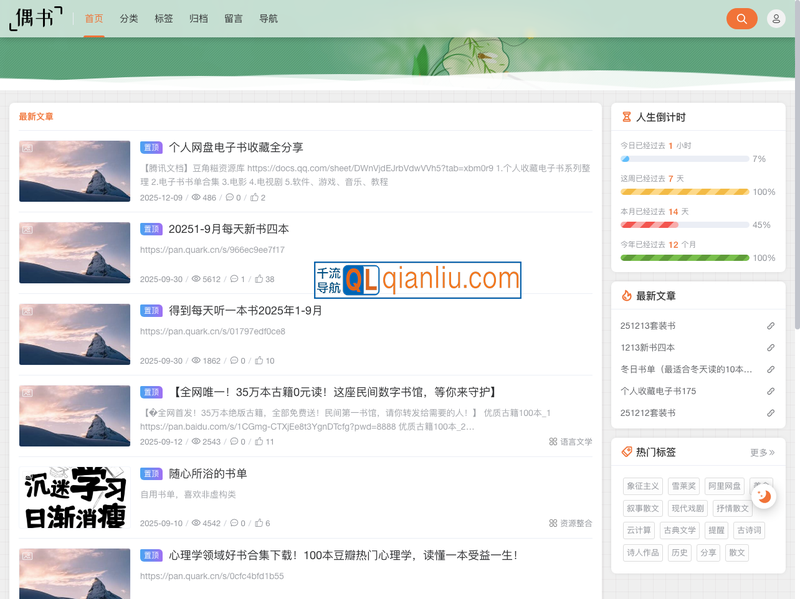Open the 分类 menu item
This screenshot has height=599, width=800.
coord(127,18)
